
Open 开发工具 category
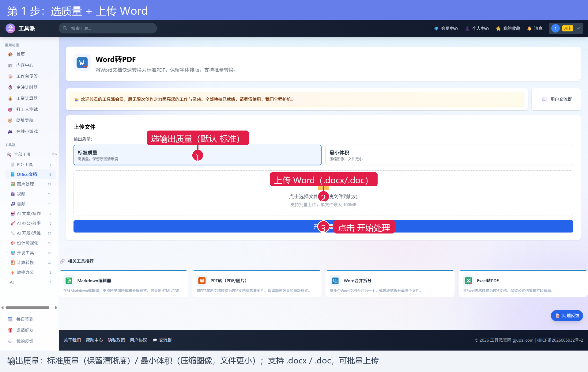[31, 253]
